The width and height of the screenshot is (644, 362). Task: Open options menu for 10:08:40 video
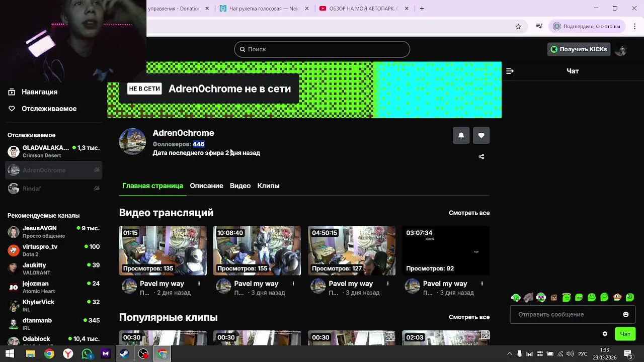coord(293,284)
